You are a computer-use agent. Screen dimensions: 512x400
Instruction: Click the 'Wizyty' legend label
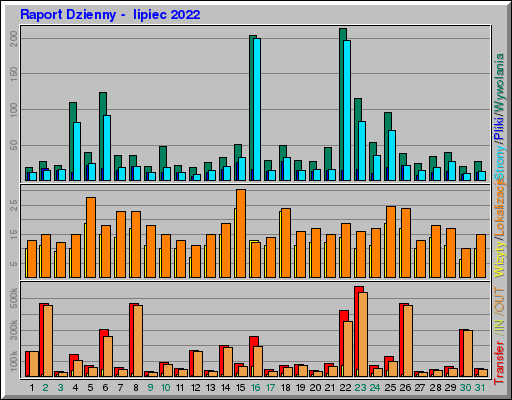(x=499, y=259)
